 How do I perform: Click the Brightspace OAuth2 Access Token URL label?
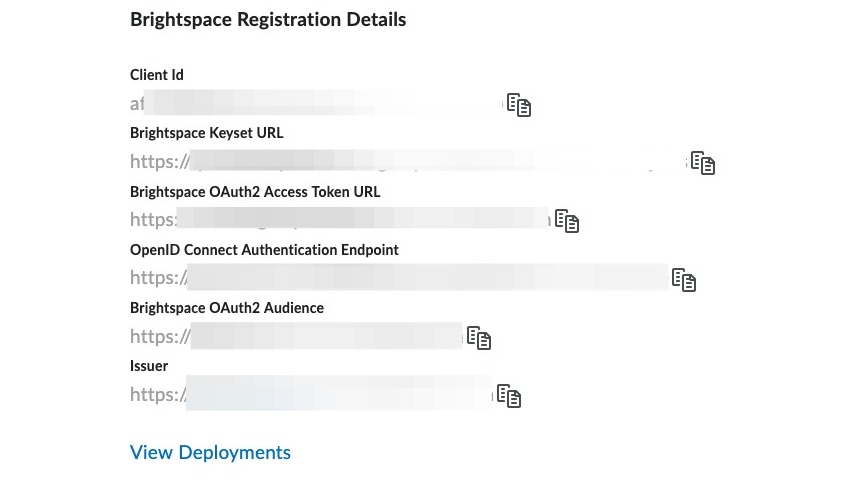click(x=255, y=191)
